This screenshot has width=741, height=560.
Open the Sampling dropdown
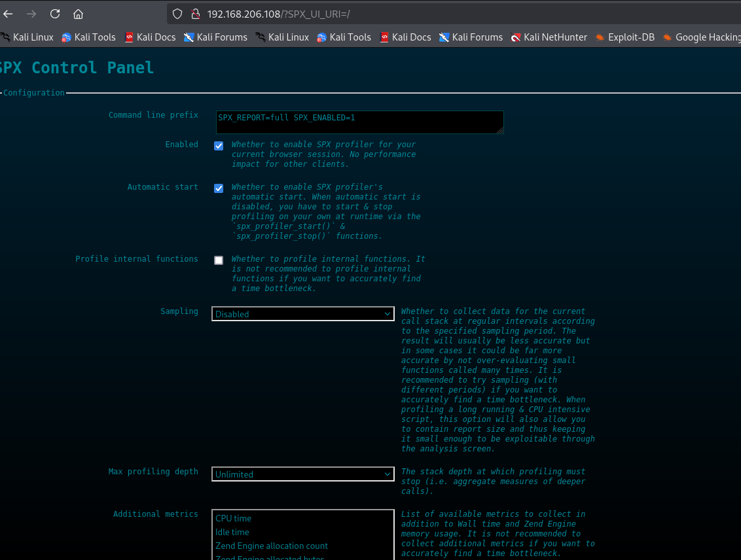coord(302,314)
